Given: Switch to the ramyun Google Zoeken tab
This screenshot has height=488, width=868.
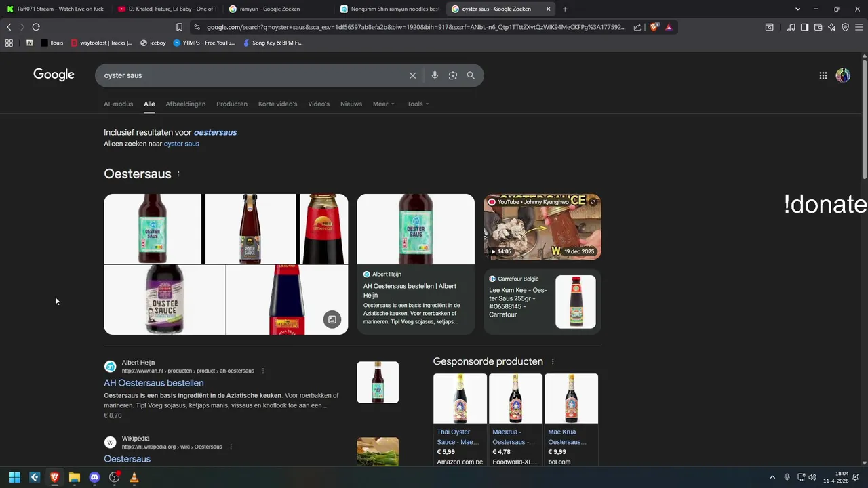Looking at the screenshot, I should 277,9.
